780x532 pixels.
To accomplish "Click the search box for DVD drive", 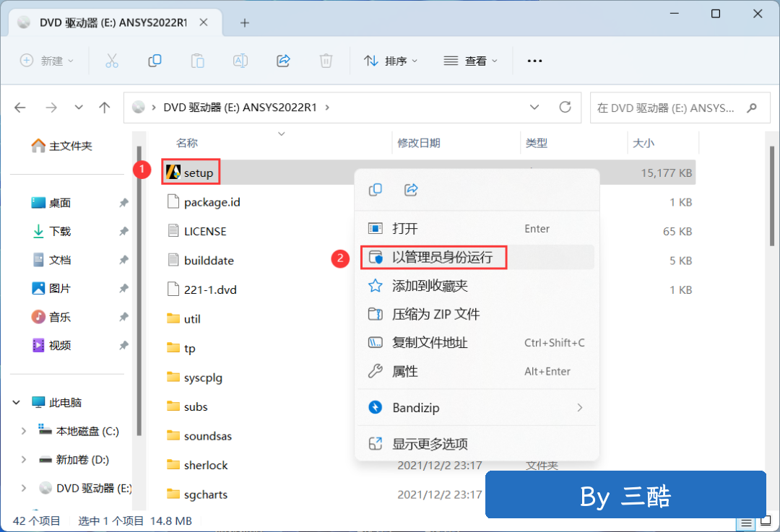I will coord(680,108).
